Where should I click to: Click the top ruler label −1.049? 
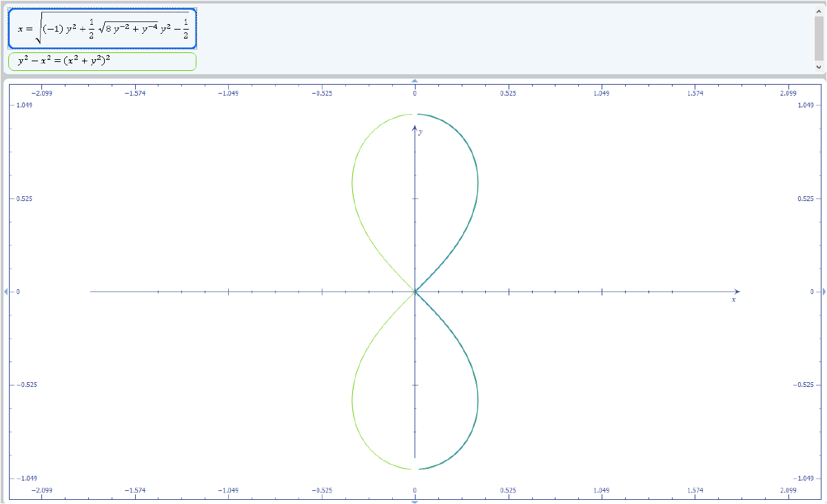227,93
